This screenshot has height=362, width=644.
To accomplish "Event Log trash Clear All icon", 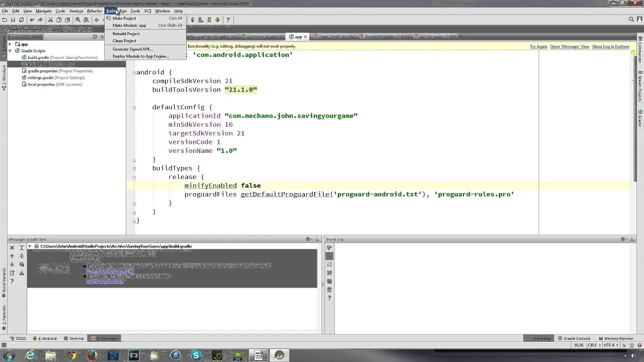I will (330, 290).
